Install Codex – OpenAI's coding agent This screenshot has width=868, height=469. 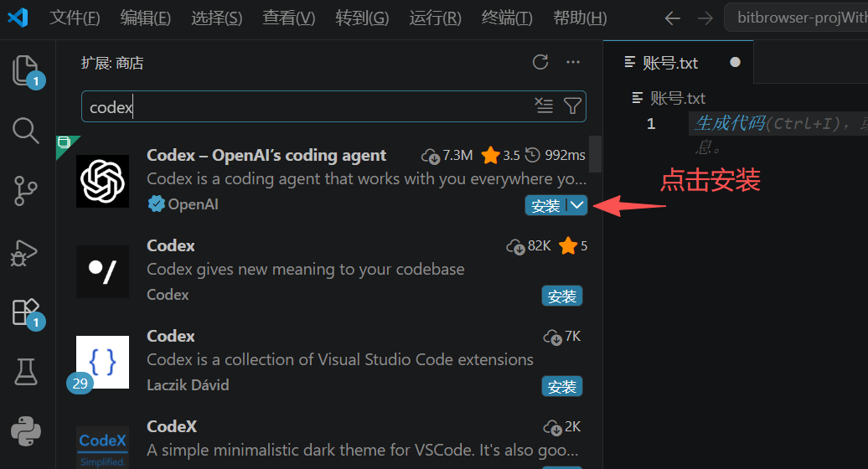pos(545,206)
